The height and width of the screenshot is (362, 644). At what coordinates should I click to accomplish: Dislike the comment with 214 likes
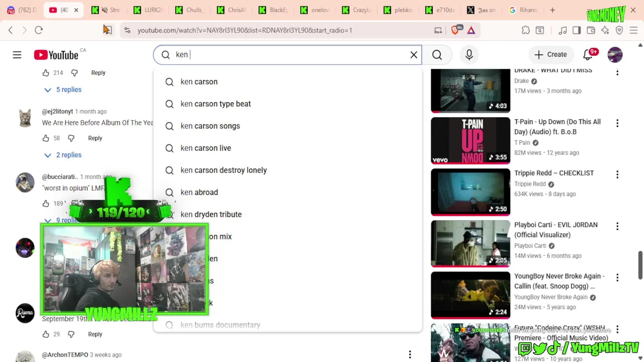(74, 73)
